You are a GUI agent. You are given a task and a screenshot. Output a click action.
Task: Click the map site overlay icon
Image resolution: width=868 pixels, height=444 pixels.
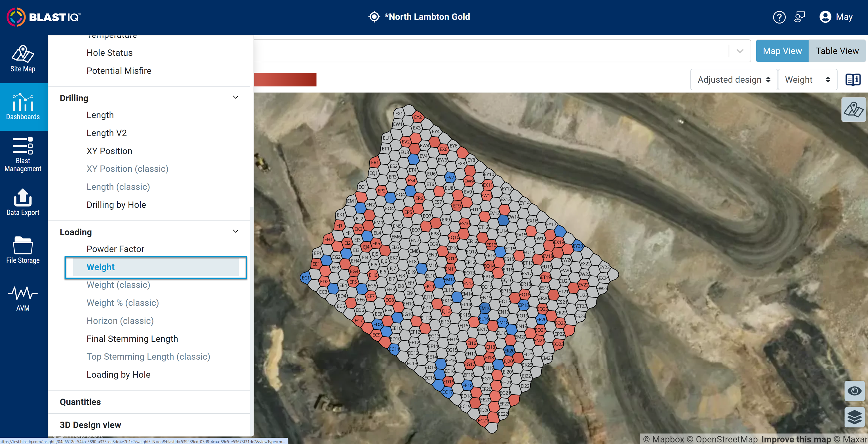pos(853,110)
